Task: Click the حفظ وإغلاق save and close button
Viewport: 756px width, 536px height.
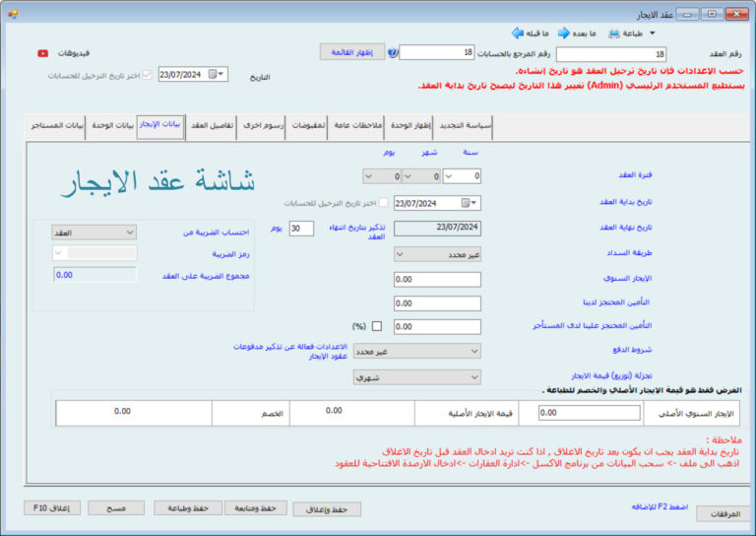Action: click(327, 508)
